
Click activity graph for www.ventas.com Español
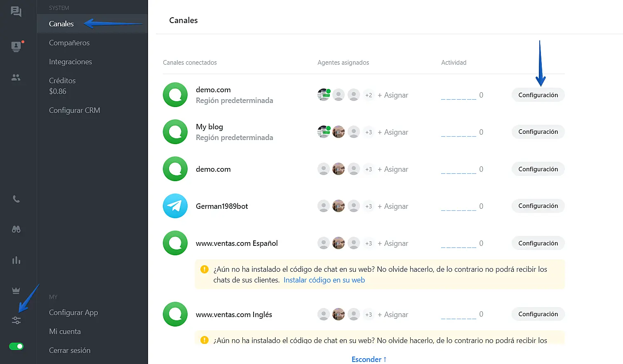[458, 244]
